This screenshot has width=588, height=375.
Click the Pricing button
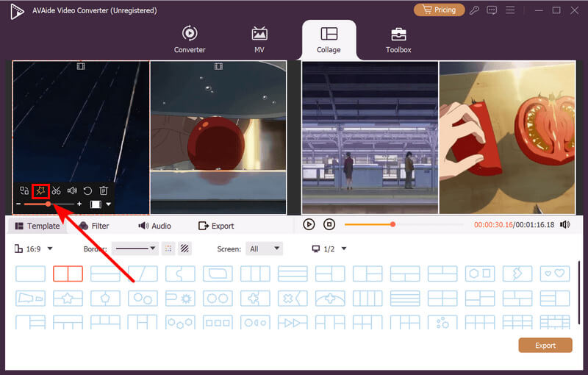click(439, 10)
